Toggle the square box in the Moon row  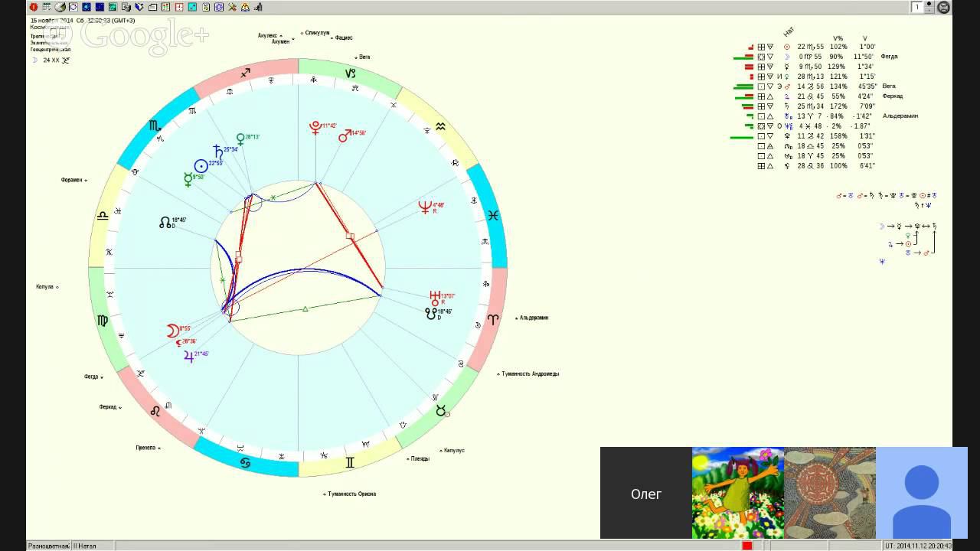tap(761, 57)
